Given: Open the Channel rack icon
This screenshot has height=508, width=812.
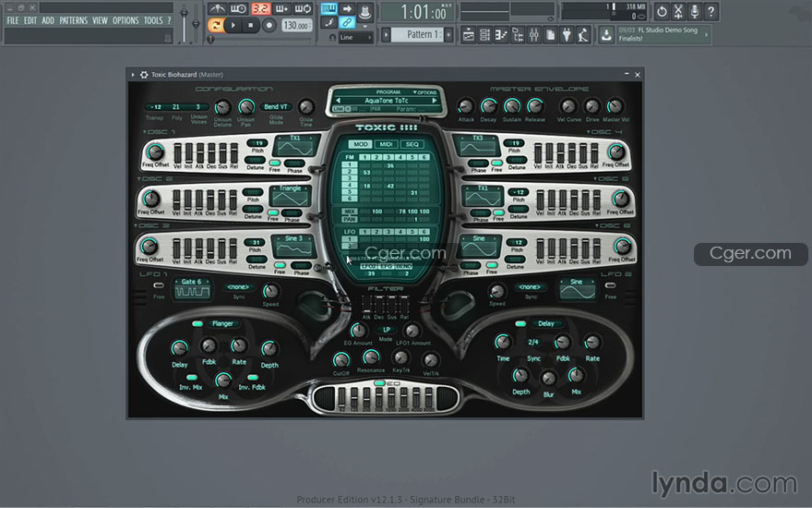Looking at the screenshot, I should tap(484, 35).
